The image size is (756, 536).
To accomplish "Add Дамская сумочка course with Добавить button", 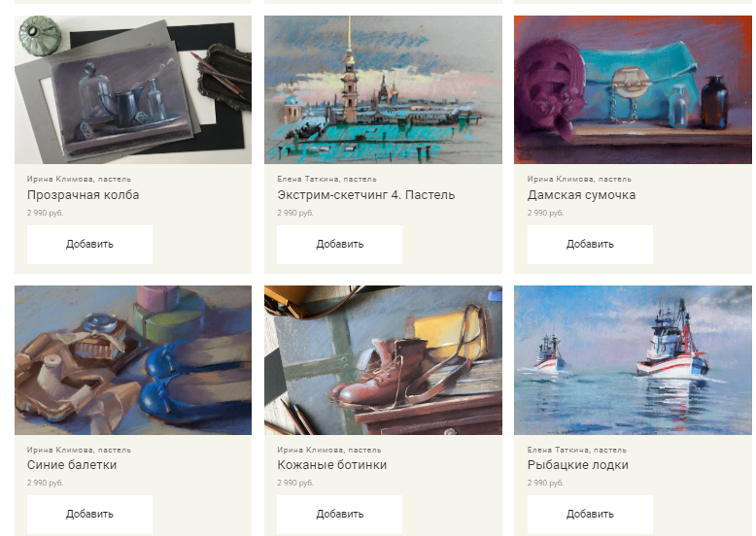I will point(590,244).
